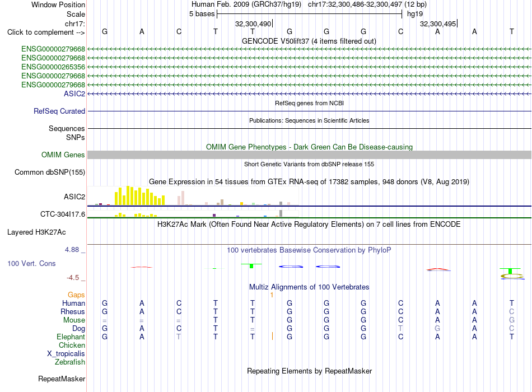The image size is (532, 392).
Task: Click the 'Repeating Elements by RepeatMasker' title
Action: point(309,371)
